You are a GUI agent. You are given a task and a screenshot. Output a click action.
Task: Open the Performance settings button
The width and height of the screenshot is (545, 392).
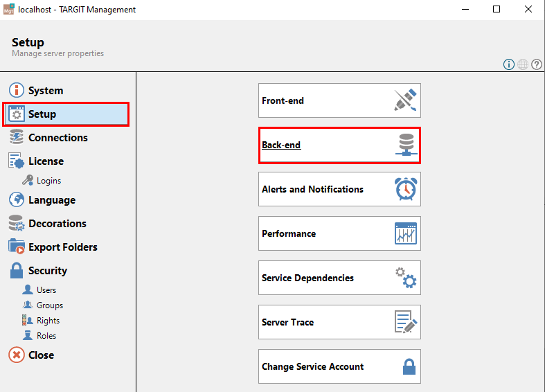tap(339, 233)
